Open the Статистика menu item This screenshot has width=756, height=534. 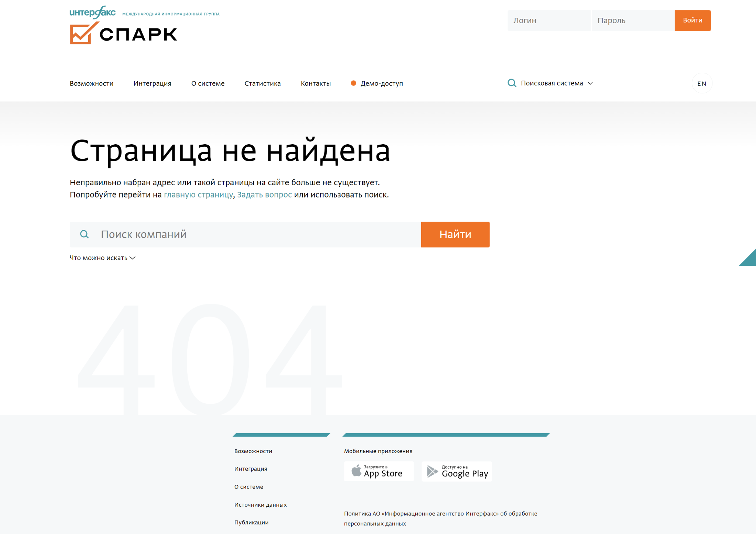(262, 83)
